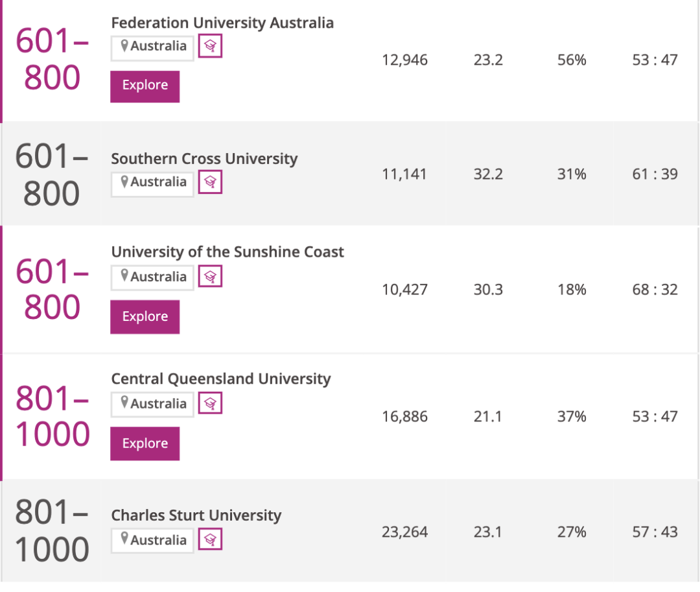Click graduation cap icon for Federation University Australia
Viewport: 700px width, 592px height.
point(210,46)
